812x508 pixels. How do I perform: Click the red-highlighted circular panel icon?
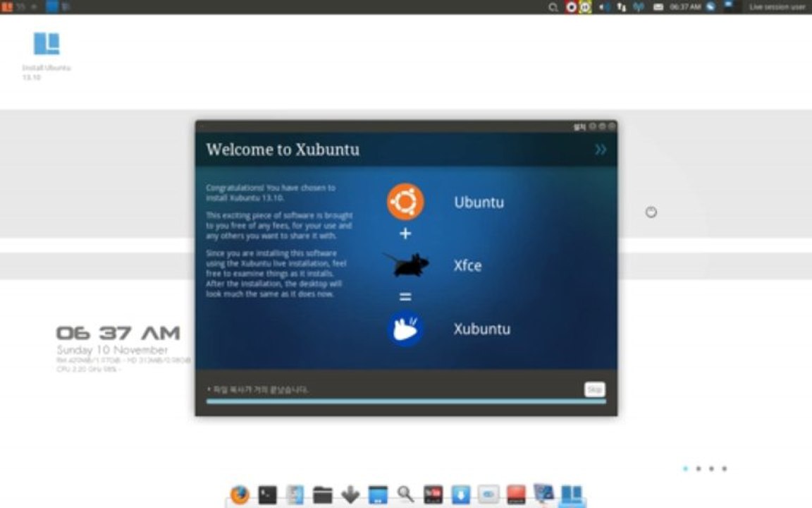click(x=571, y=7)
